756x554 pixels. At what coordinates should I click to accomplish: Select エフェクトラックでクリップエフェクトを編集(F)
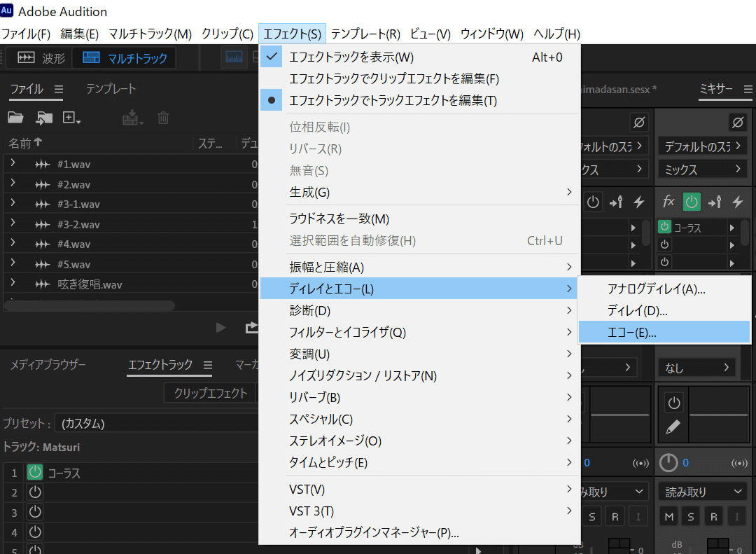(419, 78)
